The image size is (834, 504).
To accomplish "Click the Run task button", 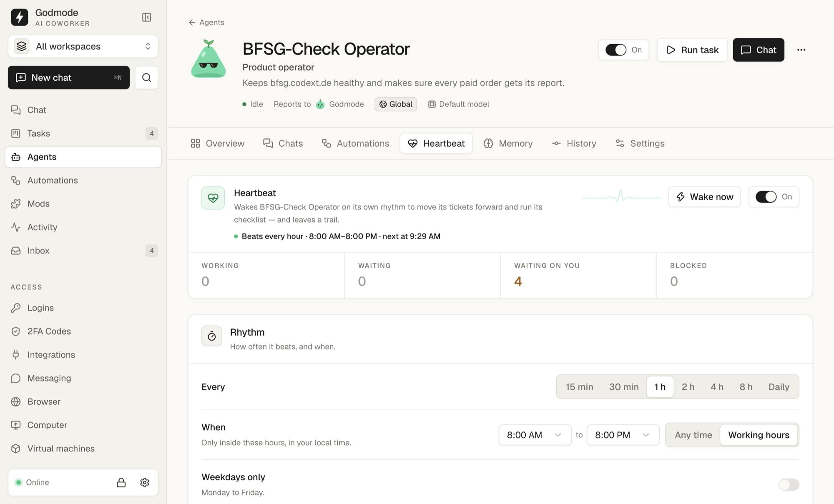I will [692, 50].
